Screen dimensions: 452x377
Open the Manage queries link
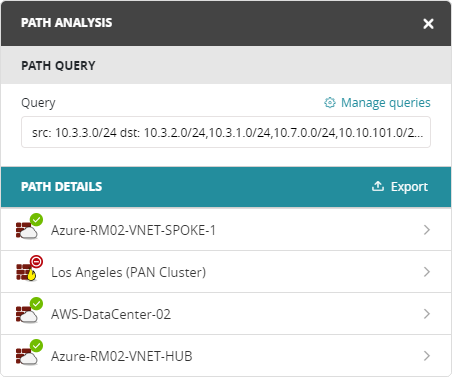(386, 103)
